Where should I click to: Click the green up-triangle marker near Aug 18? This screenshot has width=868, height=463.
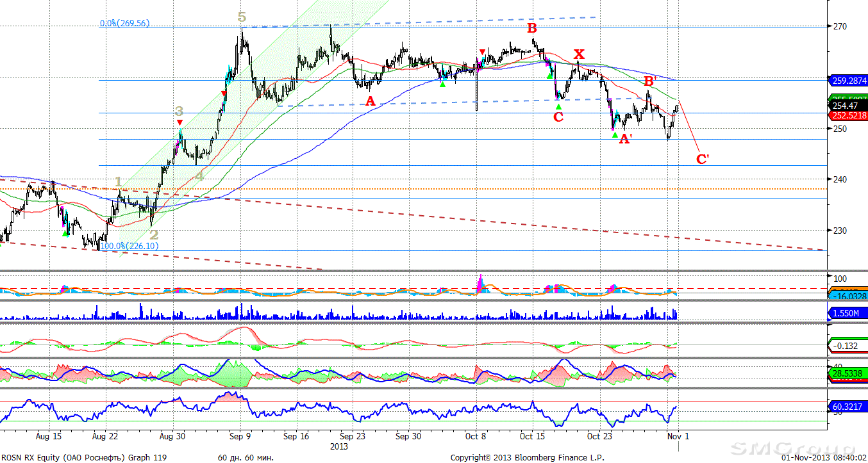(65, 234)
